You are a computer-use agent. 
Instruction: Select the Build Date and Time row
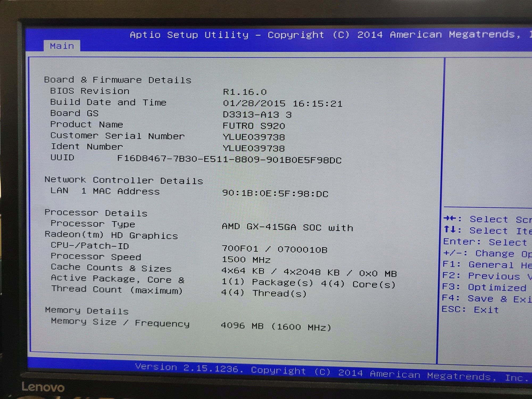108,102
